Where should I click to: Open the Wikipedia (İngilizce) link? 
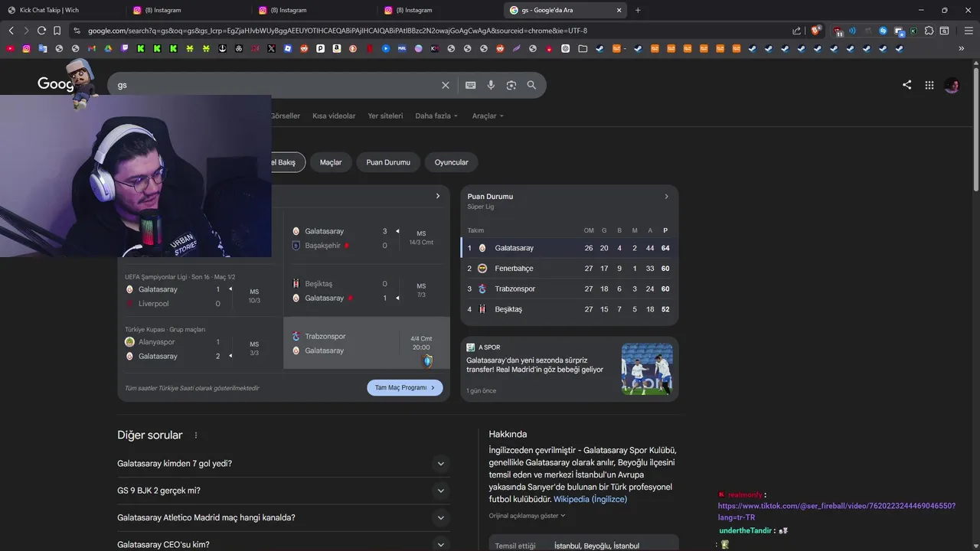click(x=590, y=500)
